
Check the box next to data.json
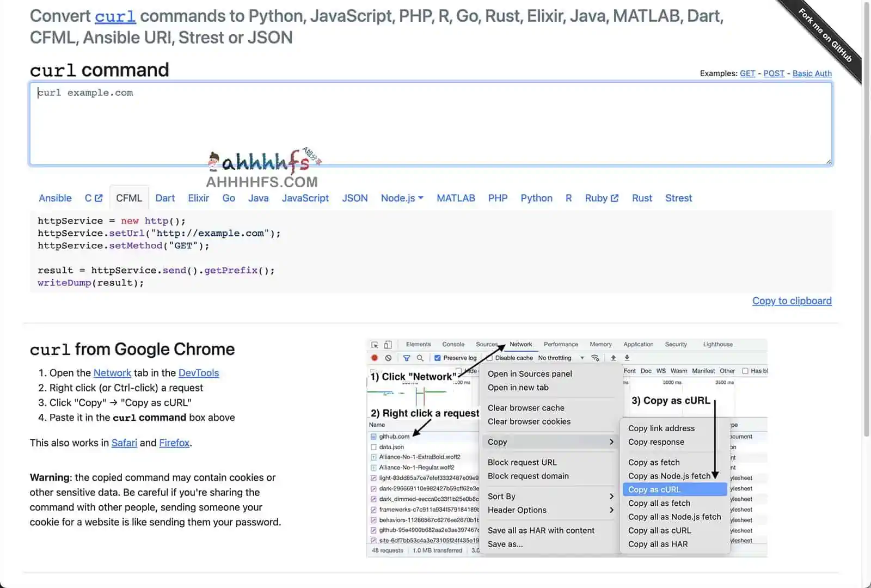[x=373, y=447]
